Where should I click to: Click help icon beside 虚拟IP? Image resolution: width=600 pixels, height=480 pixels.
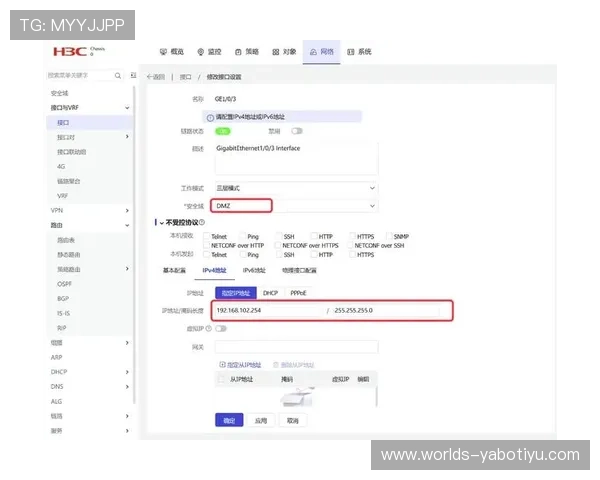point(209,328)
